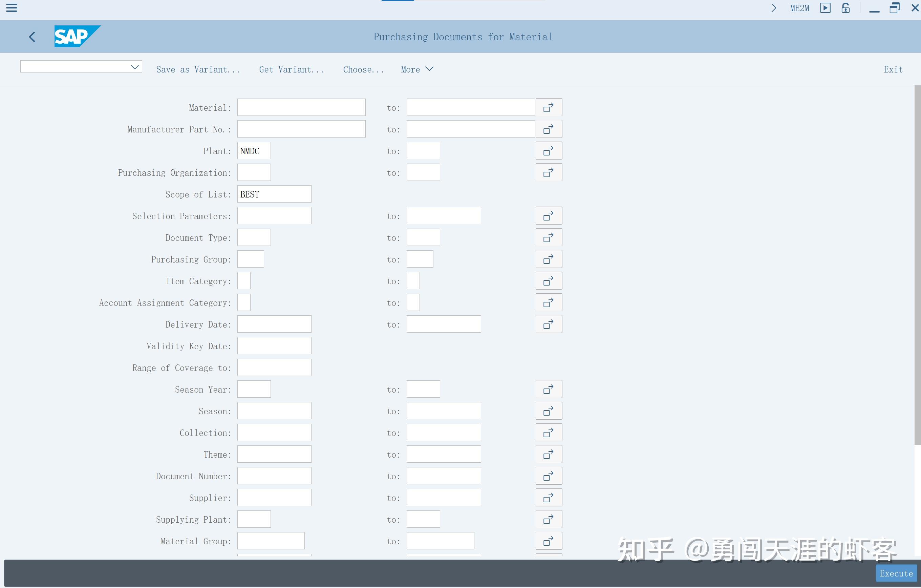Click the GUI scripting playback icon near ME2M

[x=826, y=8]
